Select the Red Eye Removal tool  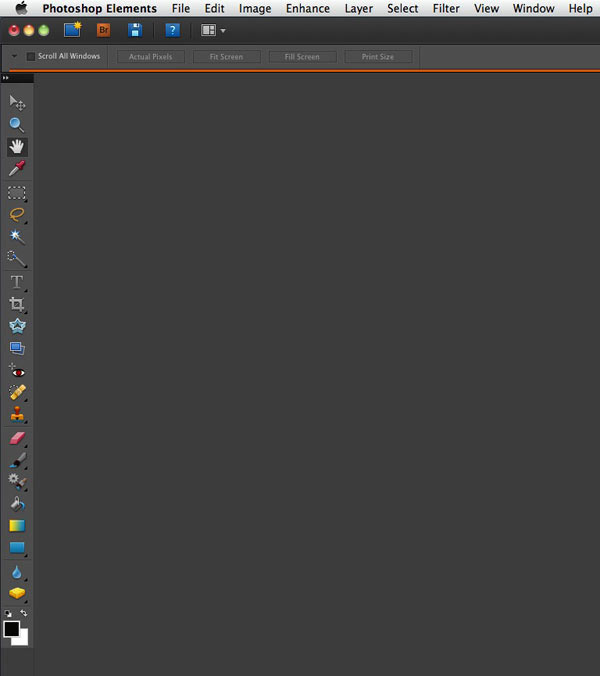click(17, 371)
